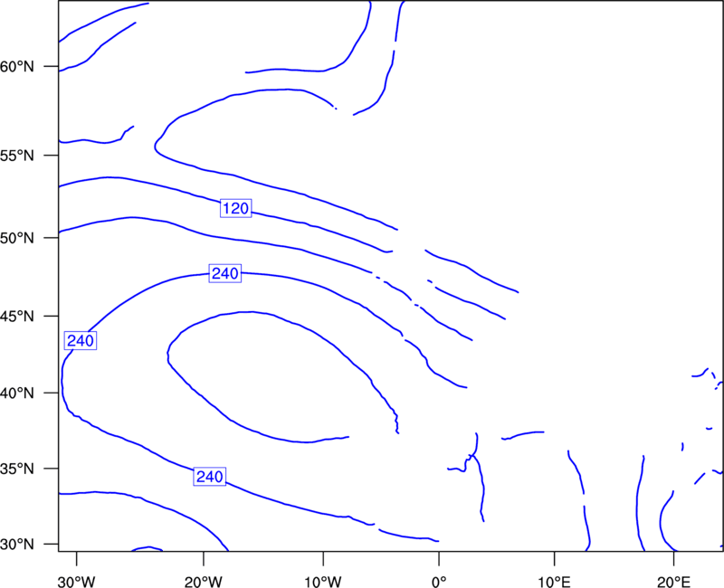The image size is (724, 588).
Task: Click the 40°N latitude axis label
Action: (17, 394)
